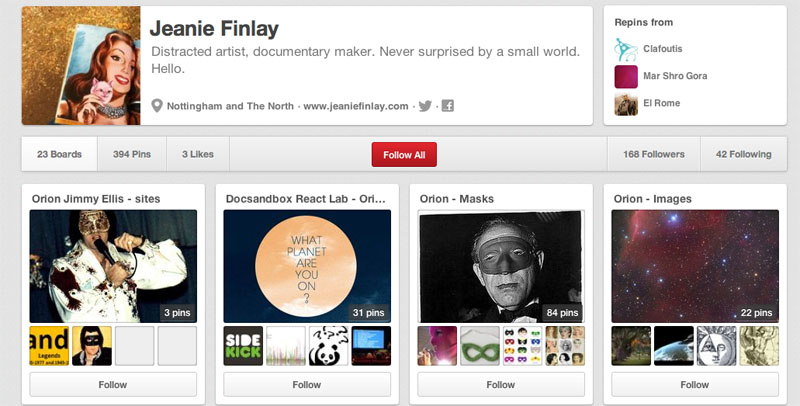Viewport: 800px width, 406px height.
Task: Follow the Orion - Masks board
Action: 501,384
